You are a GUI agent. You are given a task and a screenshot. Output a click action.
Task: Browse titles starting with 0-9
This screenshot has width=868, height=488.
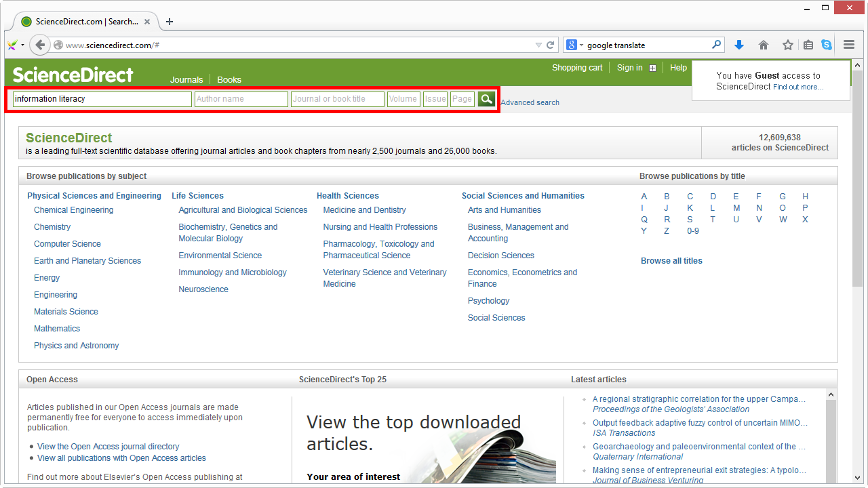[693, 231]
